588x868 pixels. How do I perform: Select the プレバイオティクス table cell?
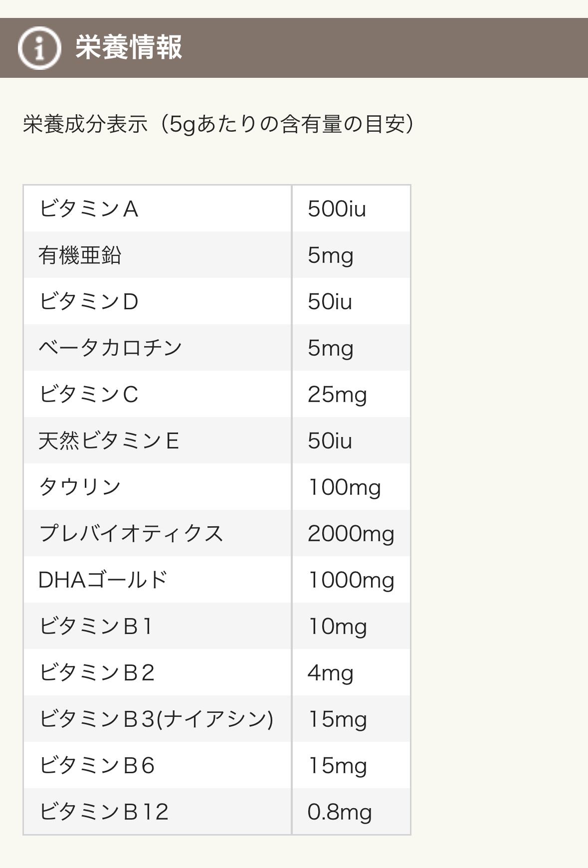[131, 533]
